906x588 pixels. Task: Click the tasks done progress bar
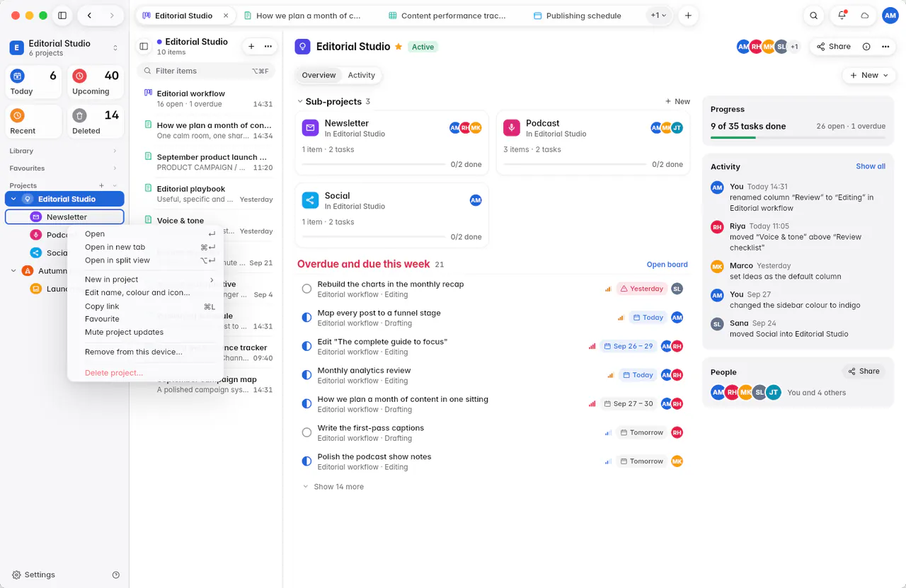click(798, 137)
